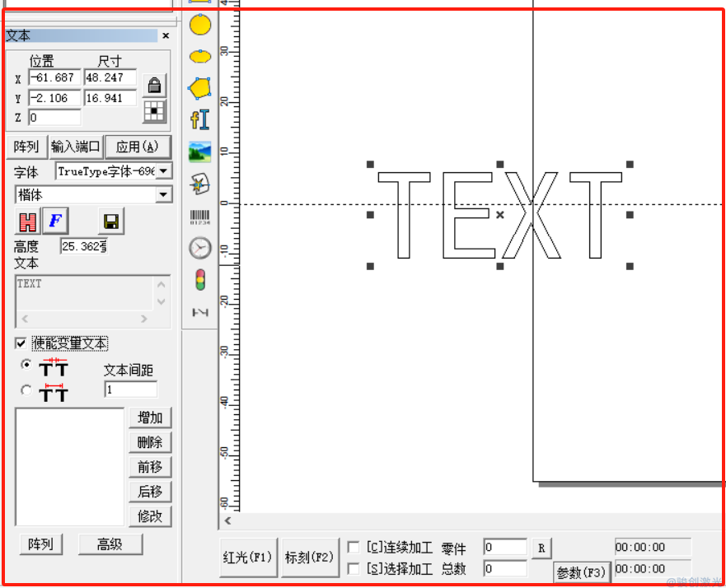Click the blue F font settings icon
Screen dimensions: 726x588
tap(55, 222)
